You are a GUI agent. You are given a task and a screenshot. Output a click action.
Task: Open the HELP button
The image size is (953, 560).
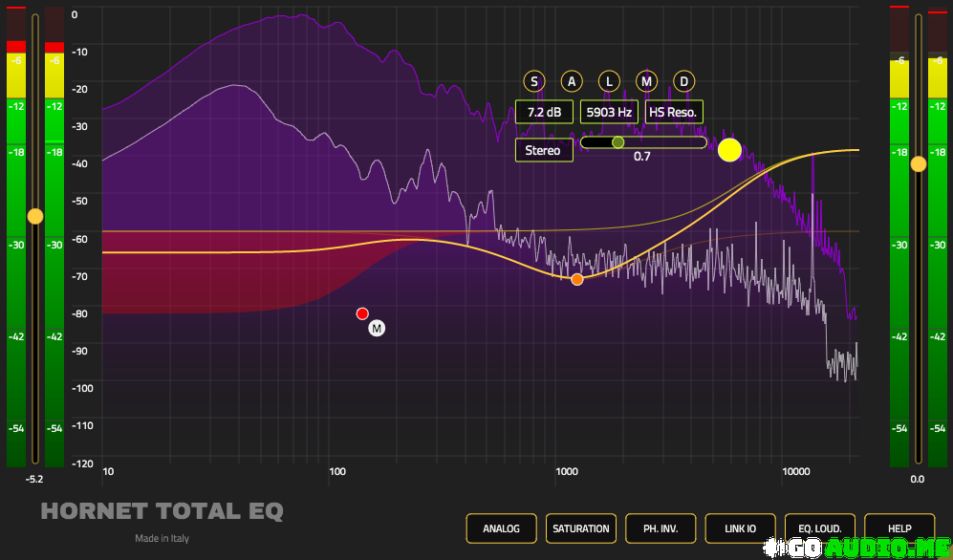pos(899,528)
